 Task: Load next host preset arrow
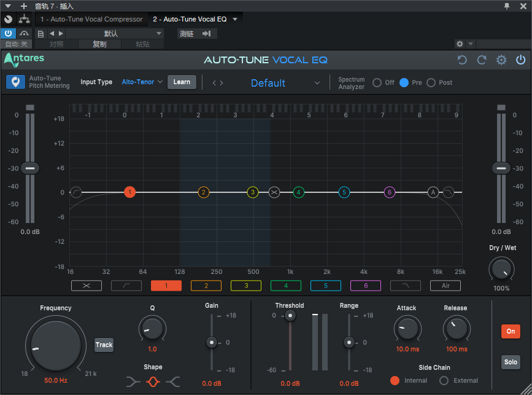click(61, 33)
